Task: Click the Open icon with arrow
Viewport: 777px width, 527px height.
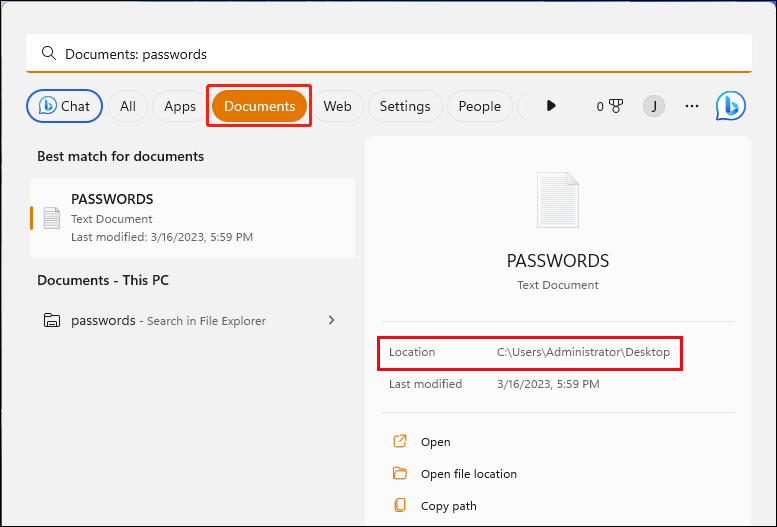Action: click(400, 441)
